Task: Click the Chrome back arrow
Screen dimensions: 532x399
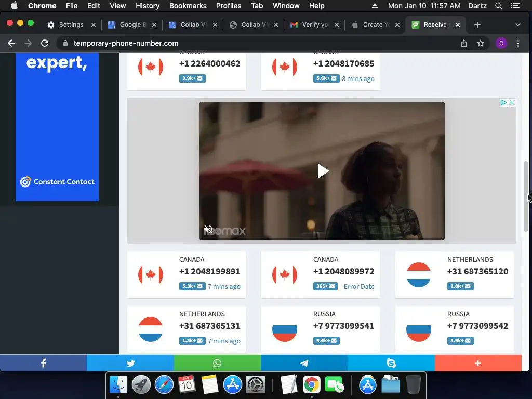Action: 11,43
